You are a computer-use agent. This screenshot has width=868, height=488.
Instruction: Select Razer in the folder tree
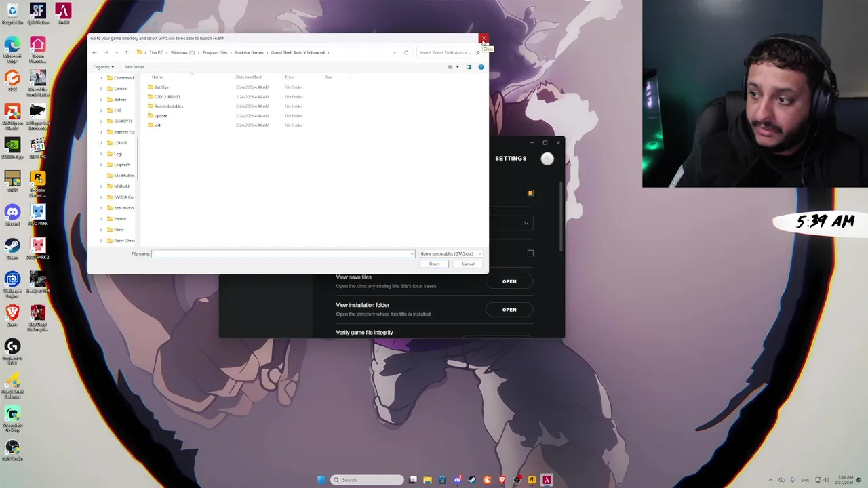[x=119, y=230]
